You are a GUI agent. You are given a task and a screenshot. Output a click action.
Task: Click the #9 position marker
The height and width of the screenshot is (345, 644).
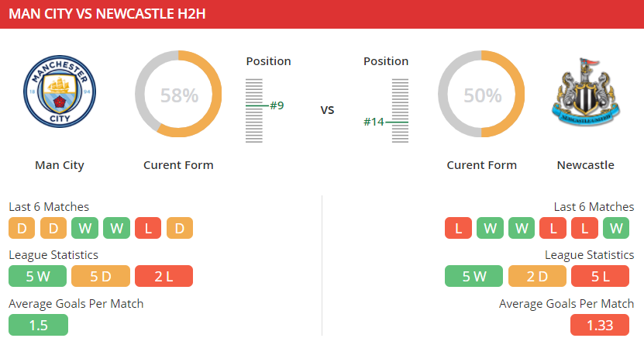(x=277, y=105)
